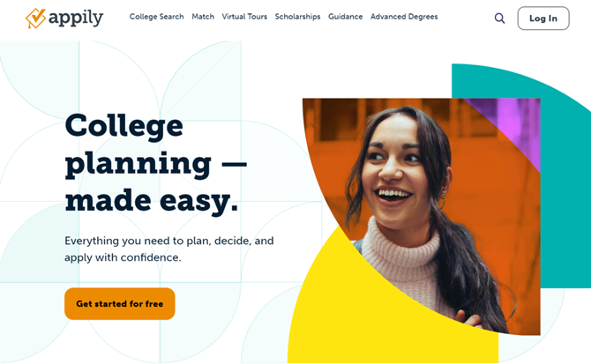
Task: Open the Guidance menu item
Action: coord(345,17)
